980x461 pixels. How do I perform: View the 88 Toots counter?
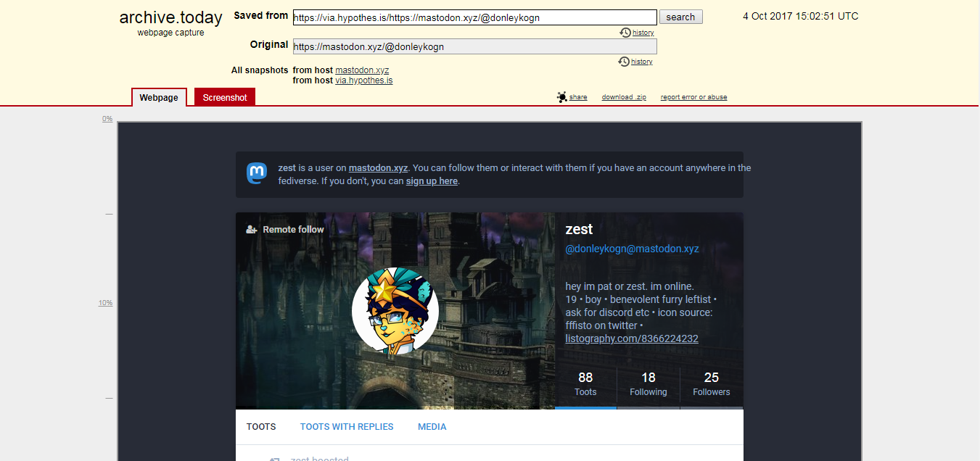(585, 384)
